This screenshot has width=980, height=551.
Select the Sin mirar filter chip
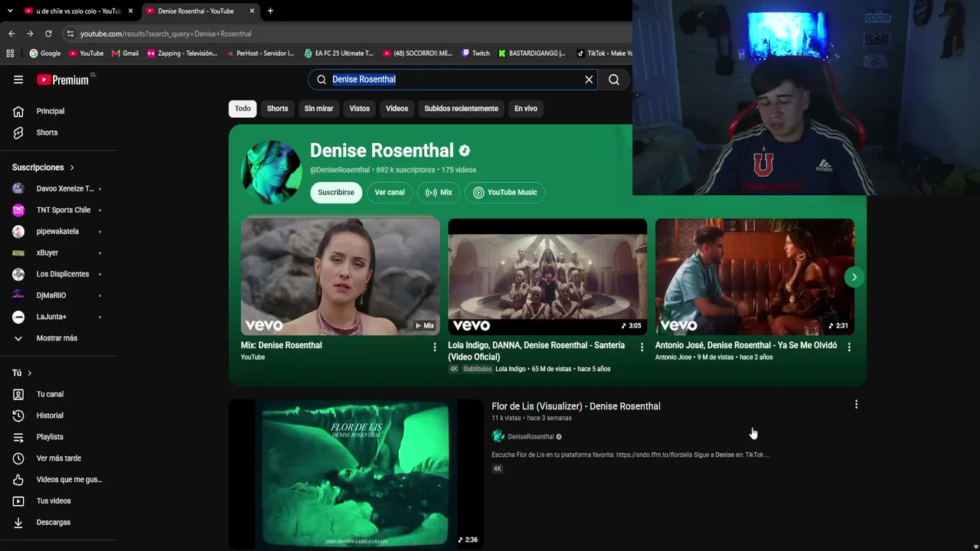pos(318,109)
